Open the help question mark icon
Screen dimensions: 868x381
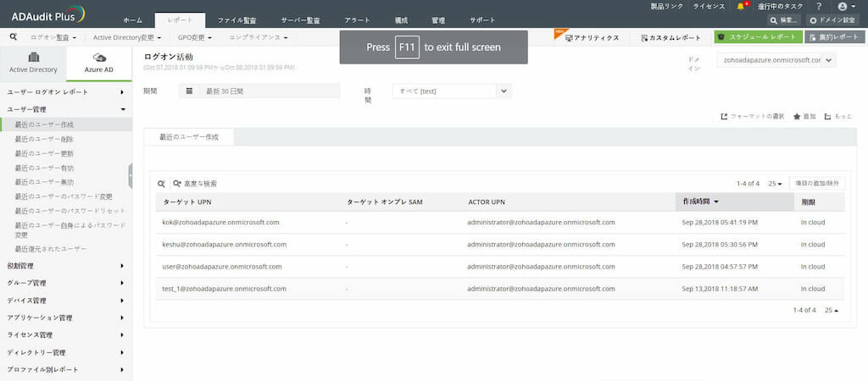pos(819,6)
